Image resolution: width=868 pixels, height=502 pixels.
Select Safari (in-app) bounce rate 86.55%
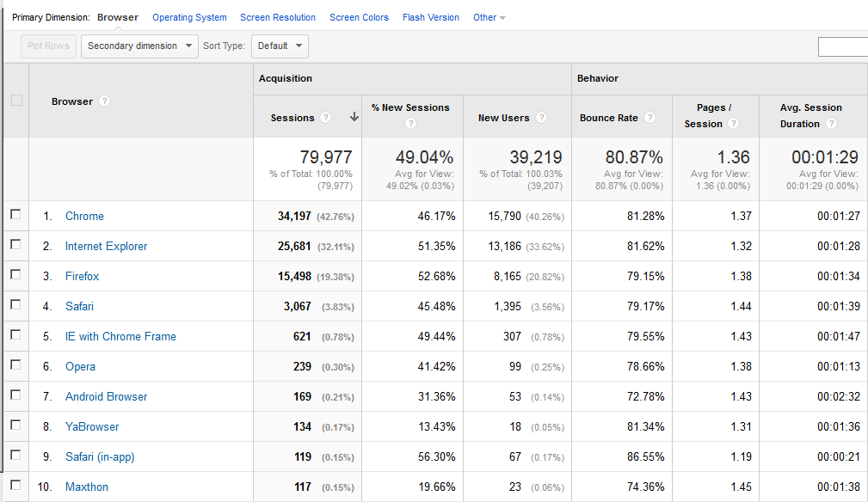645,456
